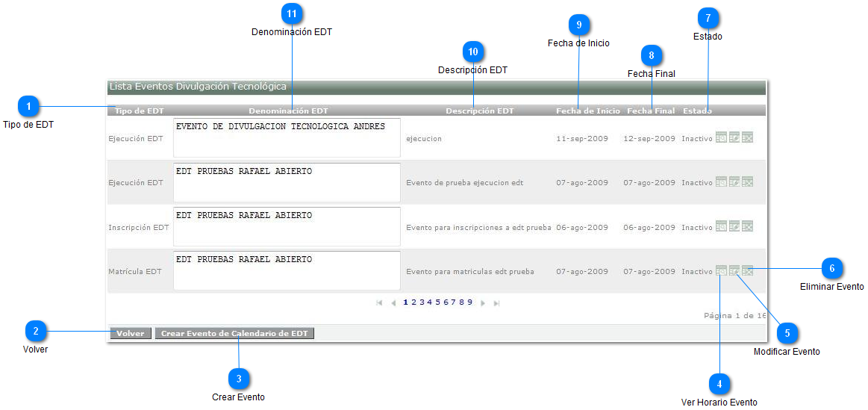Delete the ANDRES event row
868x410 pixels.
[747, 137]
